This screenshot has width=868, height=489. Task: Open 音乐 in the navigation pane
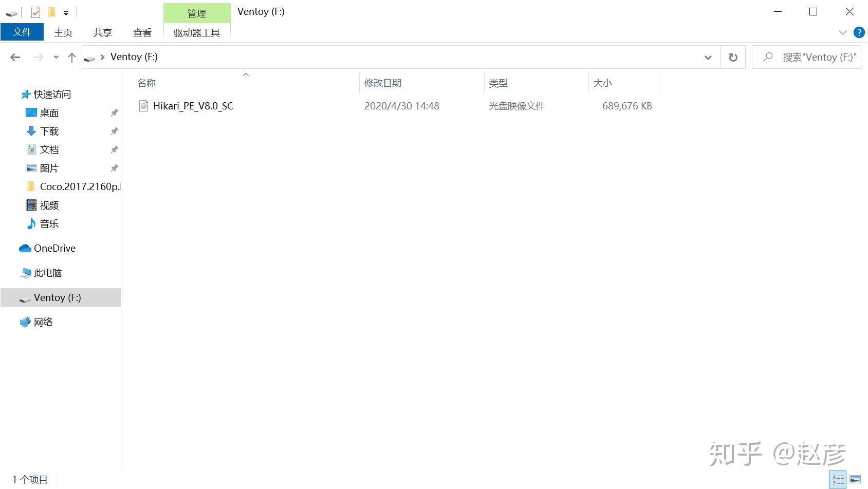49,223
